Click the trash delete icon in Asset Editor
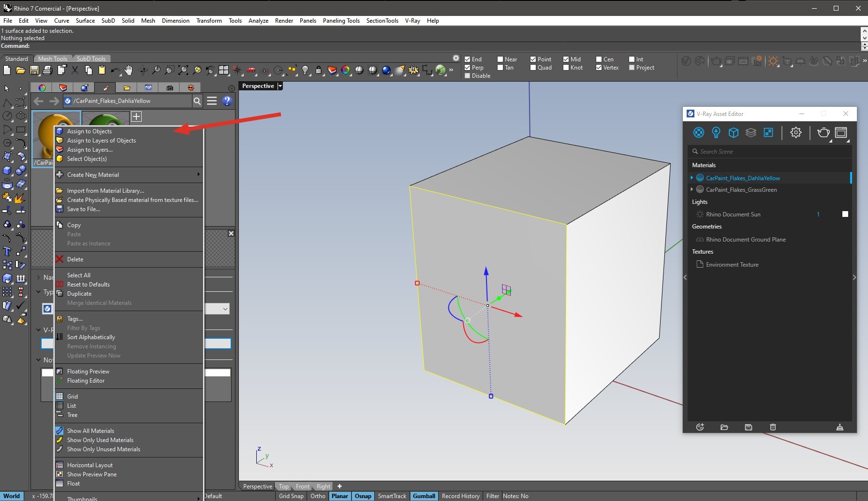This screenshot has width=868, height=501. [773, 427]
